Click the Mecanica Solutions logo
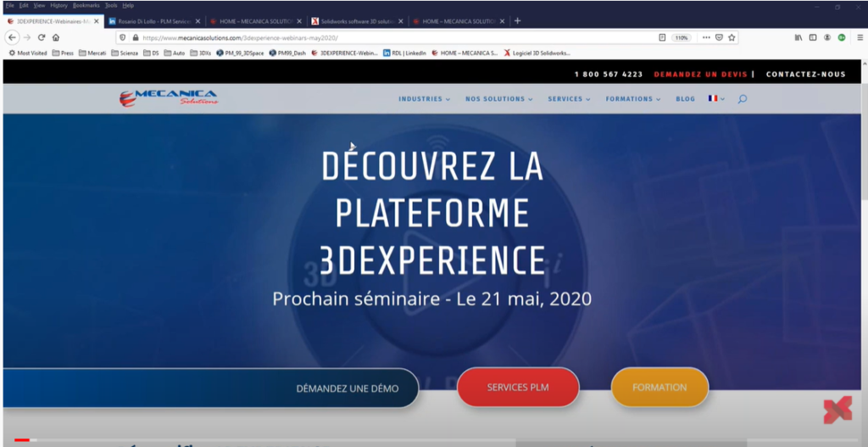The width and height of the screenshot is (868, 447). coord(169,98)
